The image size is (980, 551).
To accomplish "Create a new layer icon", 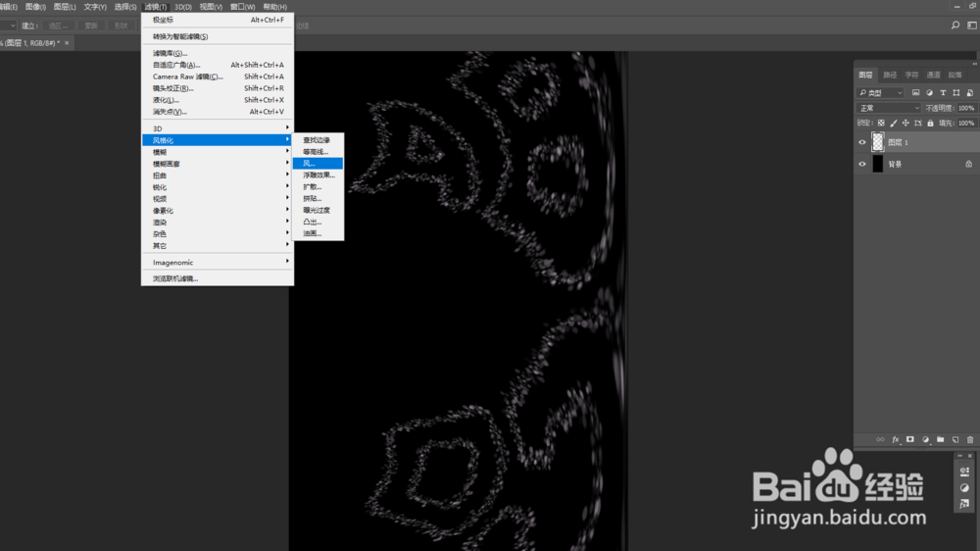I will click(955, 439).
